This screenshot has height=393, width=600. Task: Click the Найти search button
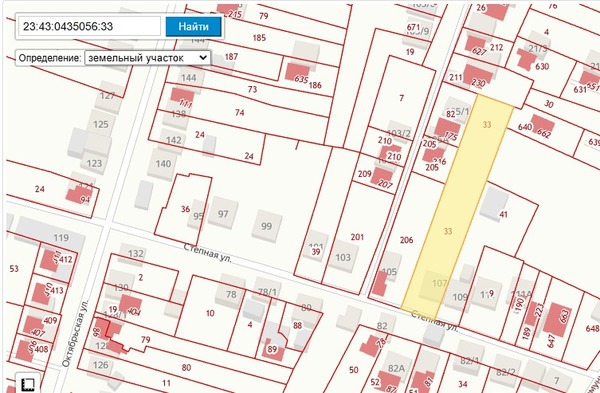click(x=193, y=26)
